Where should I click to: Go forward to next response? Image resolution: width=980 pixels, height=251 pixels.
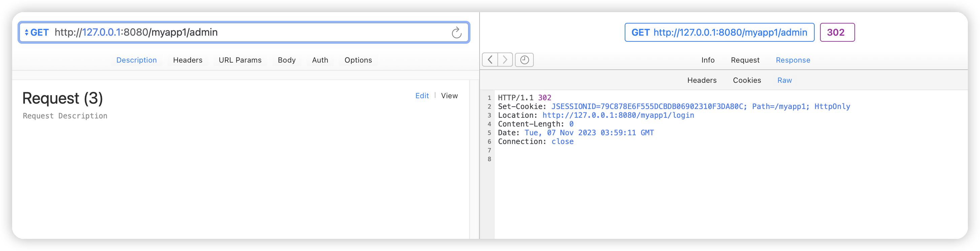(x=505, y=60)
